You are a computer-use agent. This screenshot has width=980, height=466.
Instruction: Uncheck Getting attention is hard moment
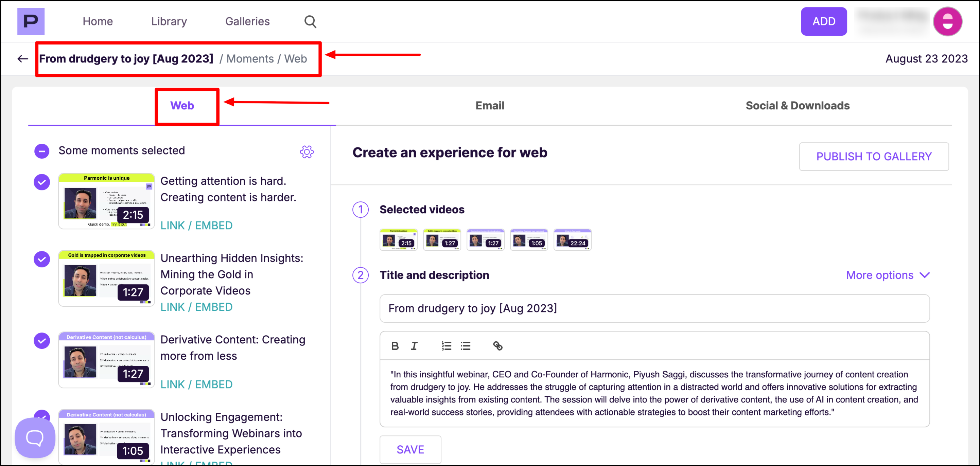pyautogui.click(x=42, y=182)
